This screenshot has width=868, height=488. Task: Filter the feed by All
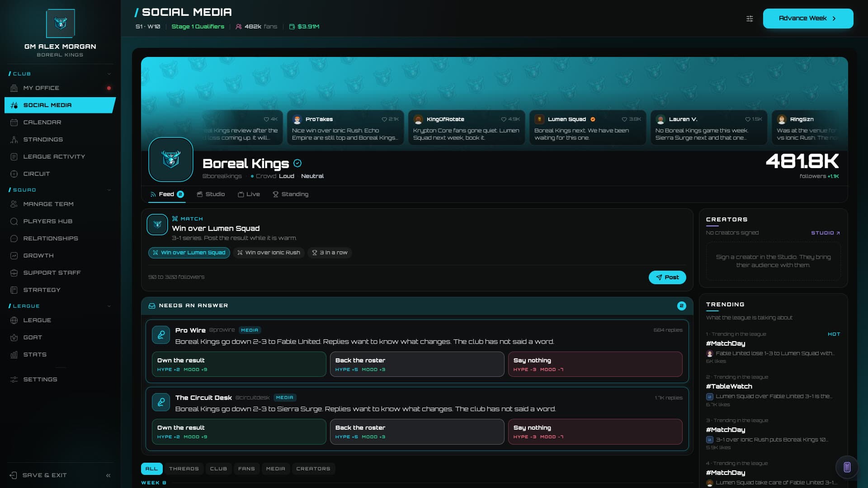click(151, 469)
